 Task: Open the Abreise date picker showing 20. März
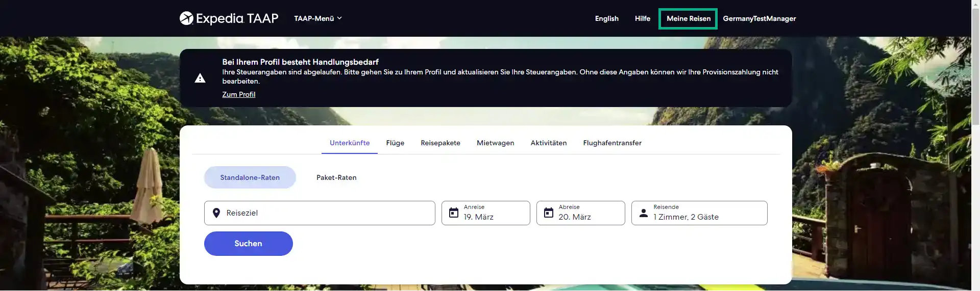[580, 213]
